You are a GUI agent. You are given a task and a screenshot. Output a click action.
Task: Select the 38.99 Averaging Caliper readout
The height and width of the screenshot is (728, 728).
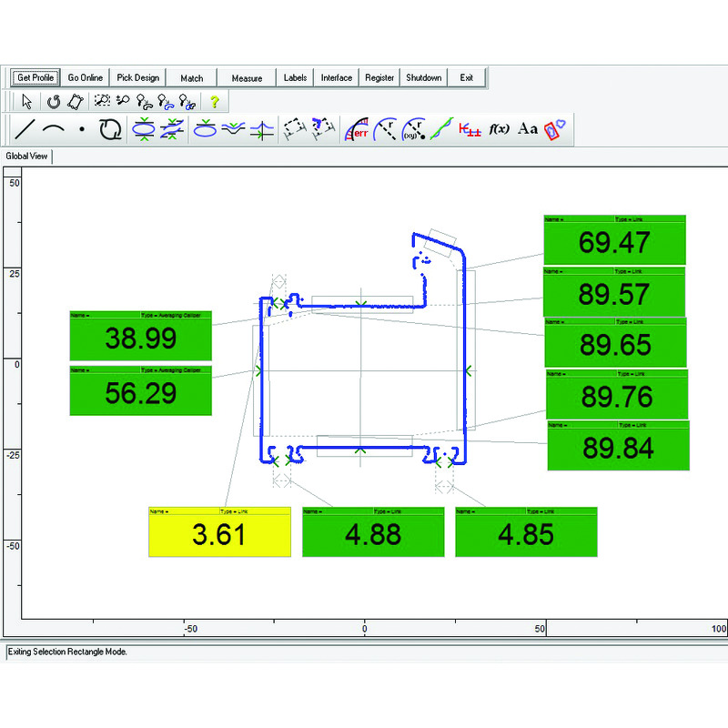click(140, 339)
